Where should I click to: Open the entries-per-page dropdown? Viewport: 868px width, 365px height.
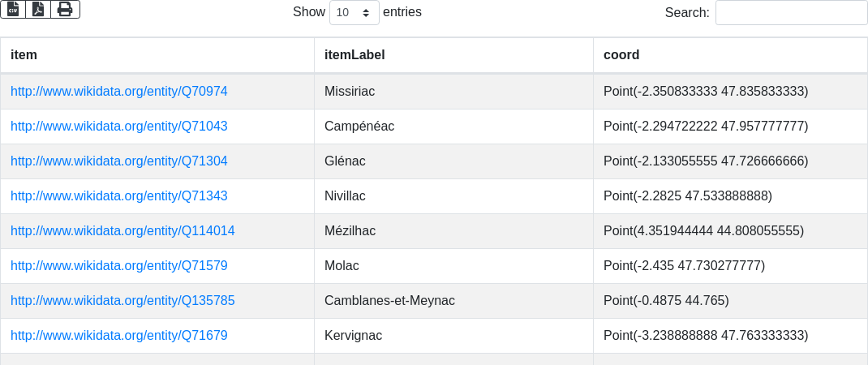(x=354, y=12)
